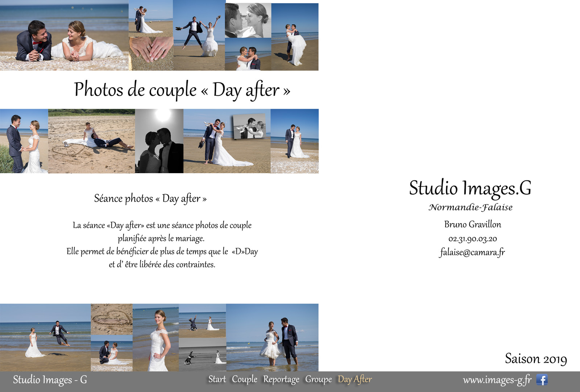Viewport: 580px width, 392px height.
Task: Open the Reportage section
Action: click(x=281, y=379)
